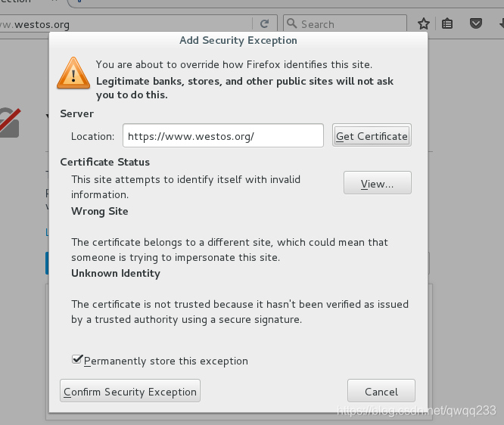Click the 'certificate is not trusted' text
504x425 pixels.
tap(240, 312)
